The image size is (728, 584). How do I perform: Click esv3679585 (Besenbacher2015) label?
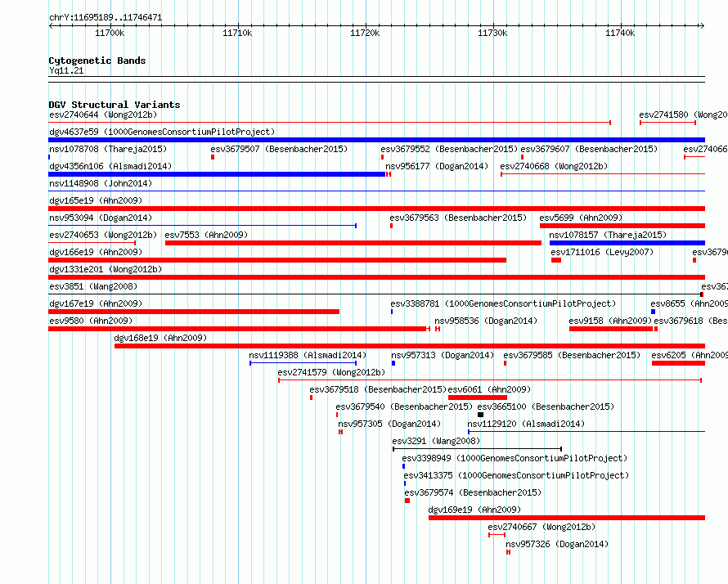[572, 355]
